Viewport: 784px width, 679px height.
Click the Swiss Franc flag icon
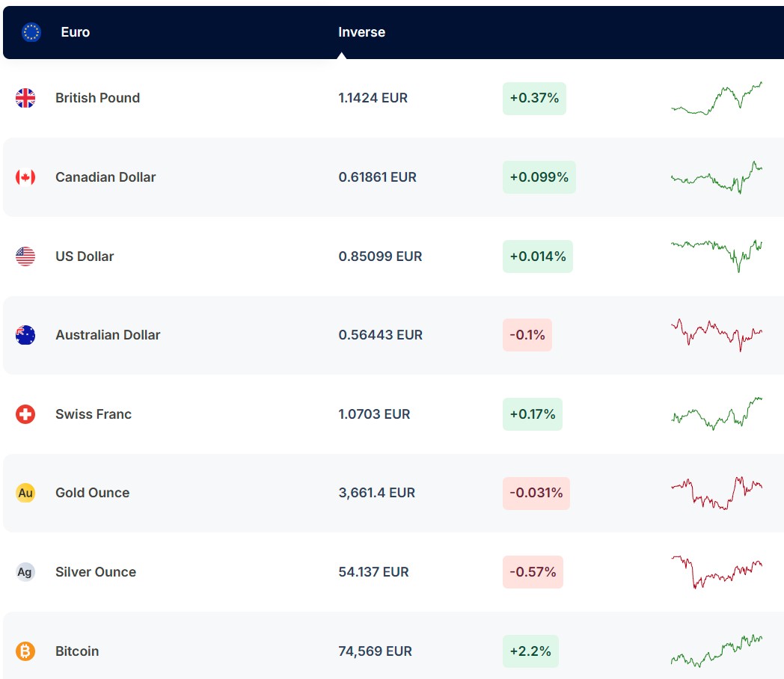(x=25, y=414)
